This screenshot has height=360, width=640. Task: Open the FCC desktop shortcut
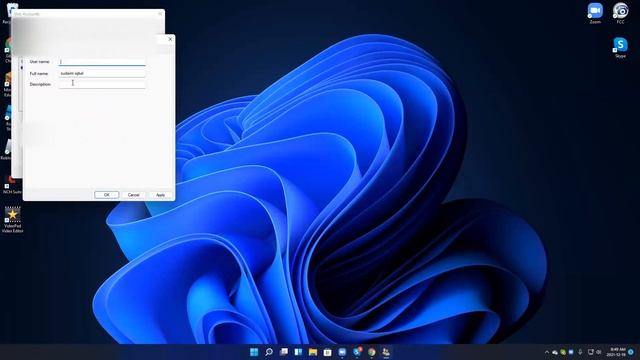click(620, 13)
